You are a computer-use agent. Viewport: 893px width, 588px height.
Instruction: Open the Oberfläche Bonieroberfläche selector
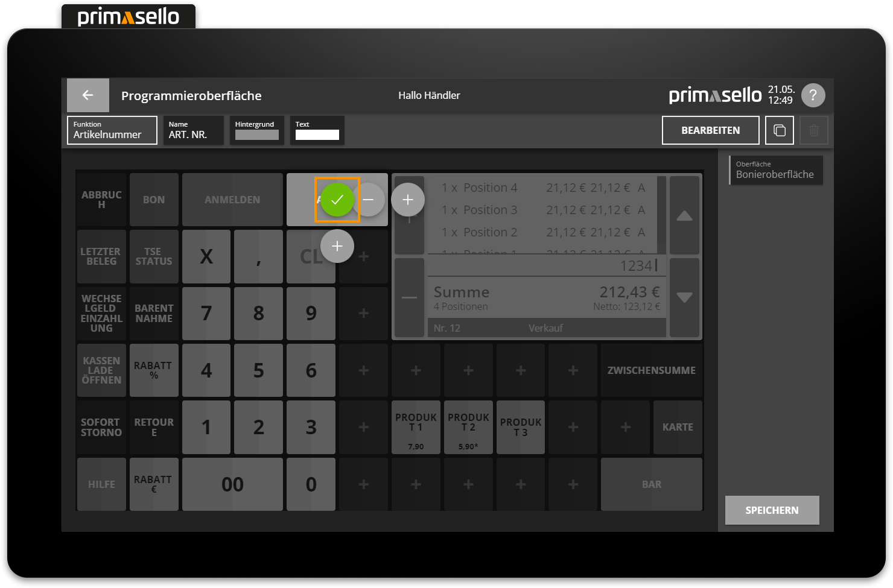click(x=775, y=170)
